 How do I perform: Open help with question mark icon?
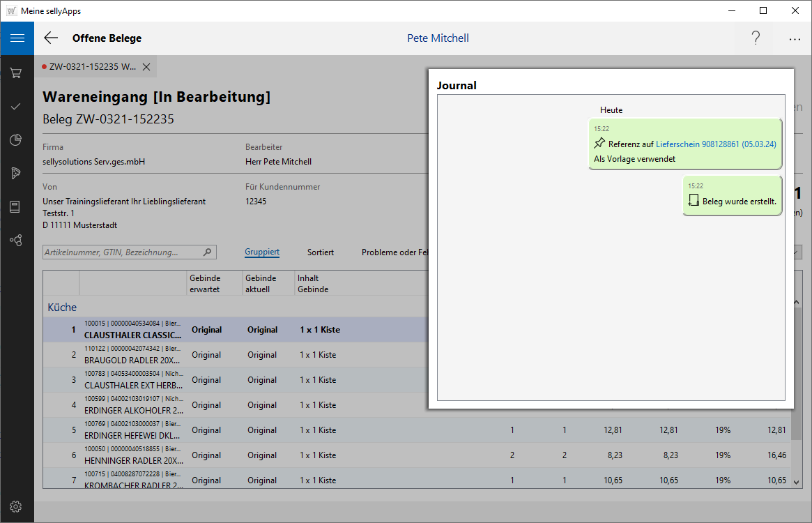click(756, 38)
